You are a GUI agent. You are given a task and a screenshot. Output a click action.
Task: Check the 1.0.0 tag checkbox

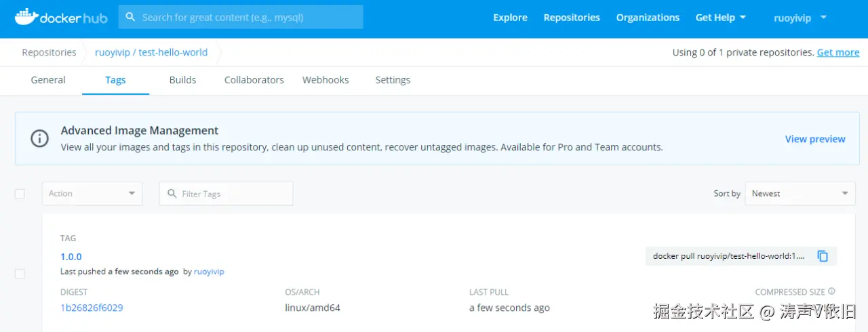pos(20,274)
